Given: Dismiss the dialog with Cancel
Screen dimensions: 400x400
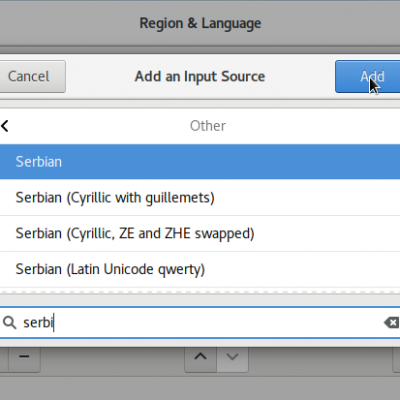Looking at the screenshot, I should 33,77.
